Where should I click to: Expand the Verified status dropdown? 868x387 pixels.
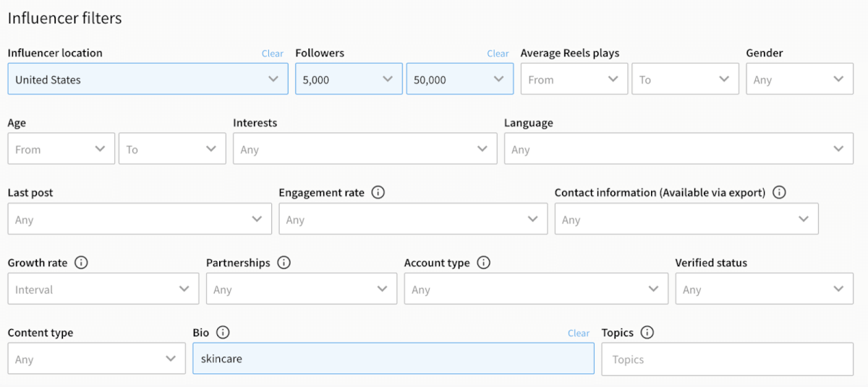764,289
